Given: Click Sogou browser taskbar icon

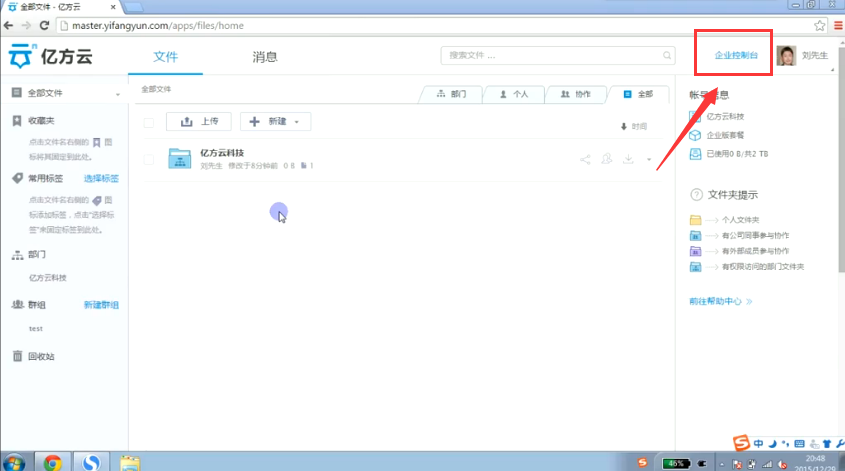Looking at the screenshot, I should point(92,462).
